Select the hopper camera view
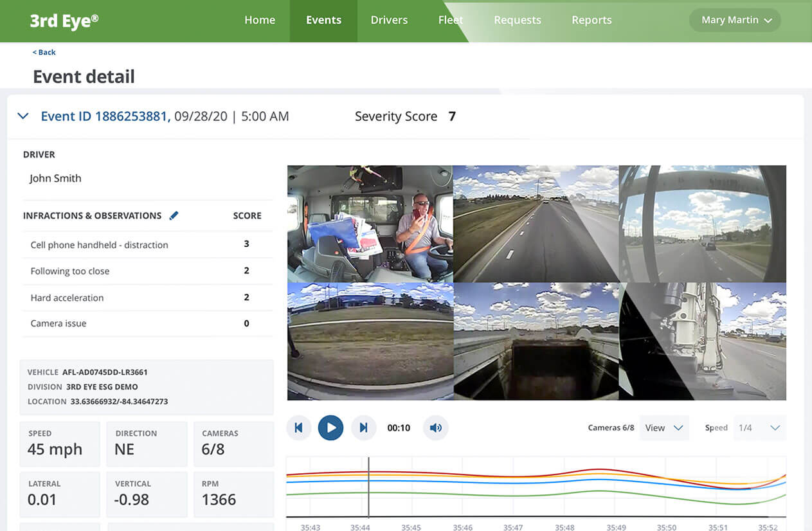Viewport: 812px width, 531px height. pos(536,341)
